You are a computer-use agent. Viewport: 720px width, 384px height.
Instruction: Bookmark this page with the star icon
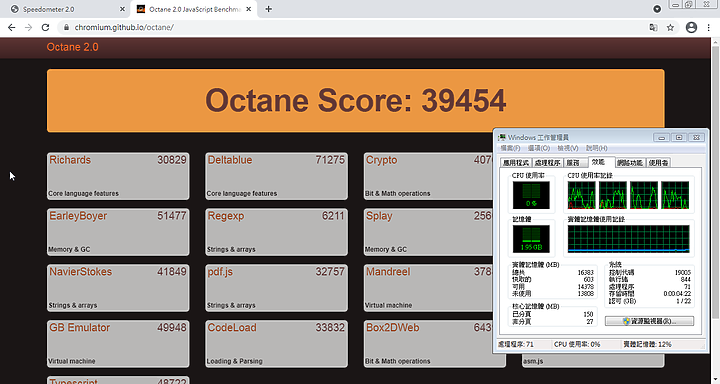pos(670,28)
